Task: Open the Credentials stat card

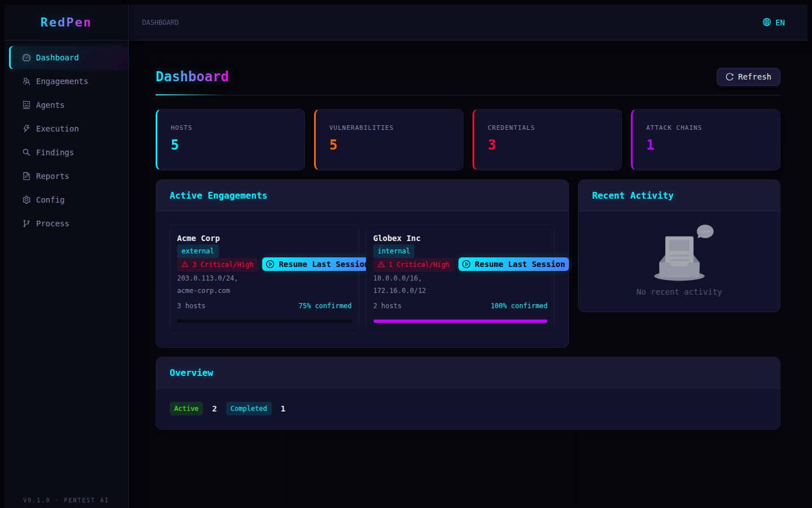Action: click(547, 139)
